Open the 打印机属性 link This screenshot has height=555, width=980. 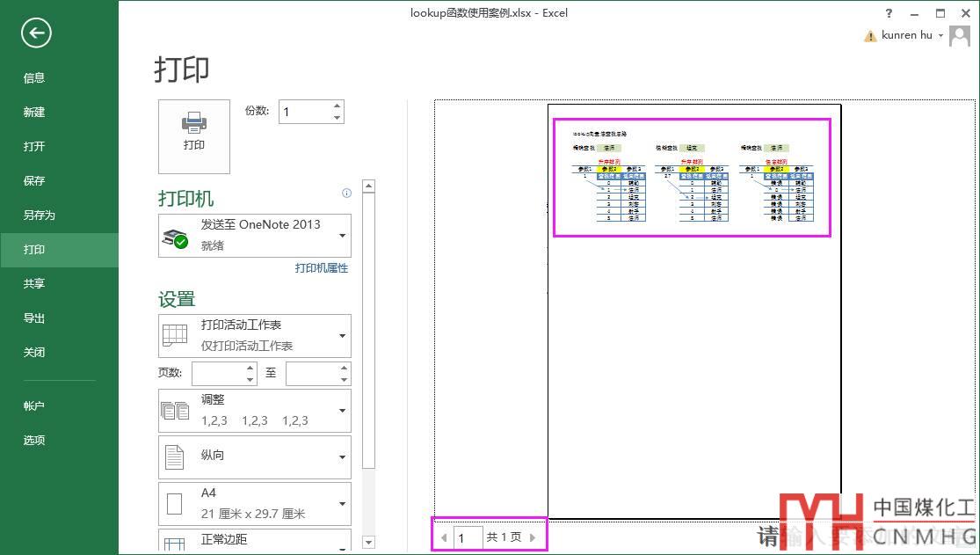[322, 268]
